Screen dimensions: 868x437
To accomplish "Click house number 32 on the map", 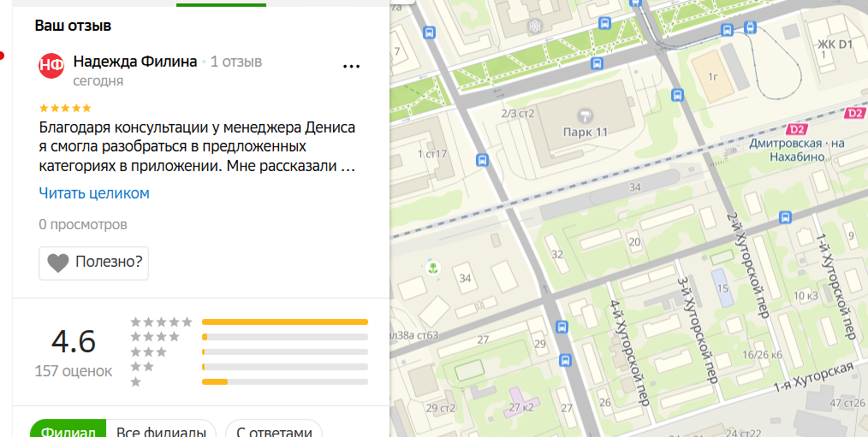I will (557, 255).
